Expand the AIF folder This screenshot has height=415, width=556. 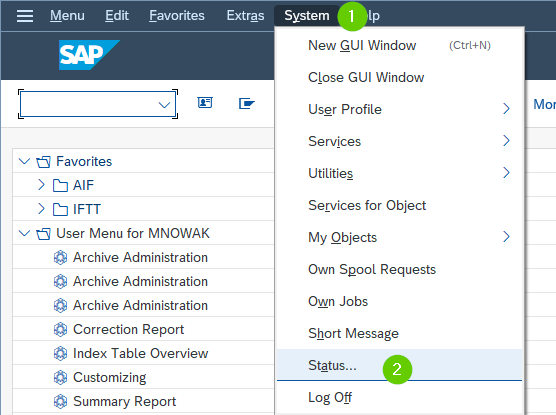(x=41, y=185)
